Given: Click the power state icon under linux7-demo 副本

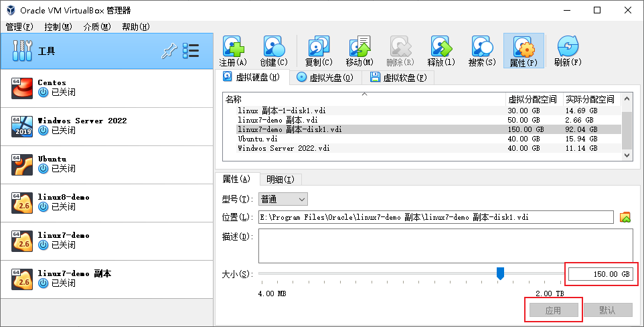Looking at the screenshot, I should [43, 283].
